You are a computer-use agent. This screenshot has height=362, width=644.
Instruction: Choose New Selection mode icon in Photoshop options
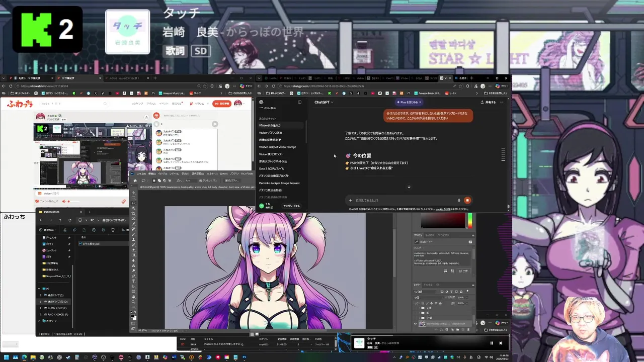[x=154, y=180]
